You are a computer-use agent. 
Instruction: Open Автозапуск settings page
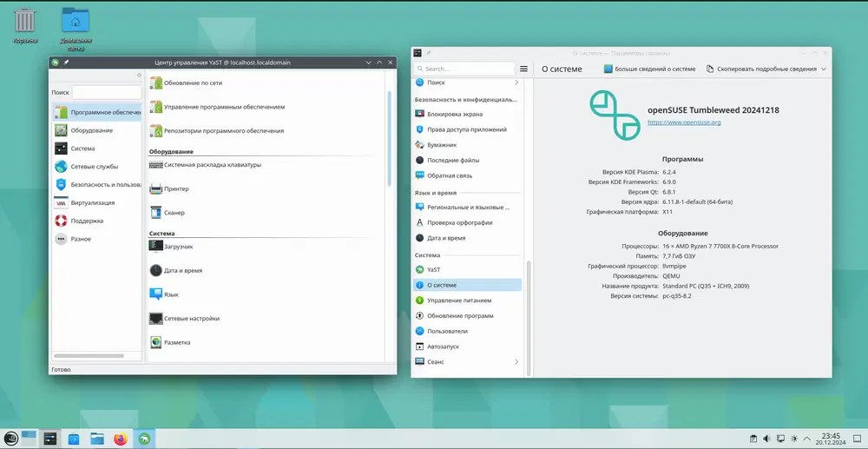pyautogui.click(x=467, y=347)
